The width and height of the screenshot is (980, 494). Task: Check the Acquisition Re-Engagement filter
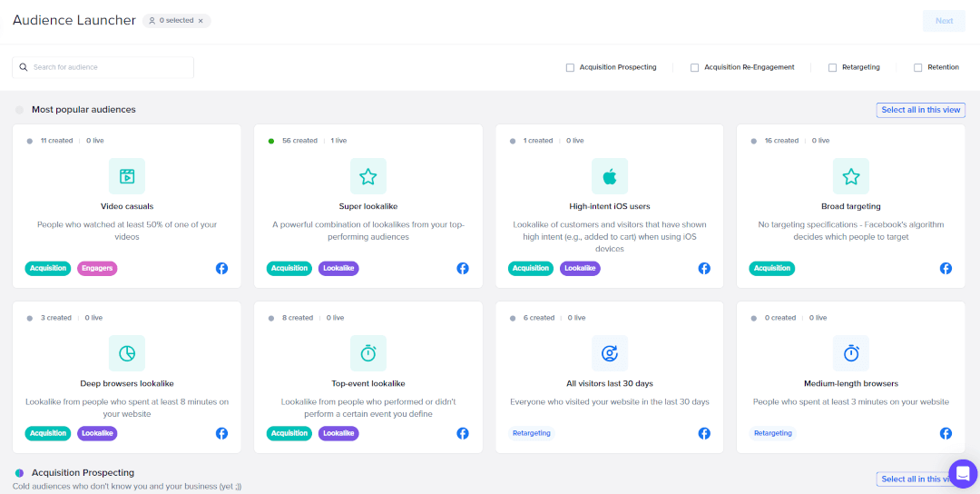coord(694,67)
